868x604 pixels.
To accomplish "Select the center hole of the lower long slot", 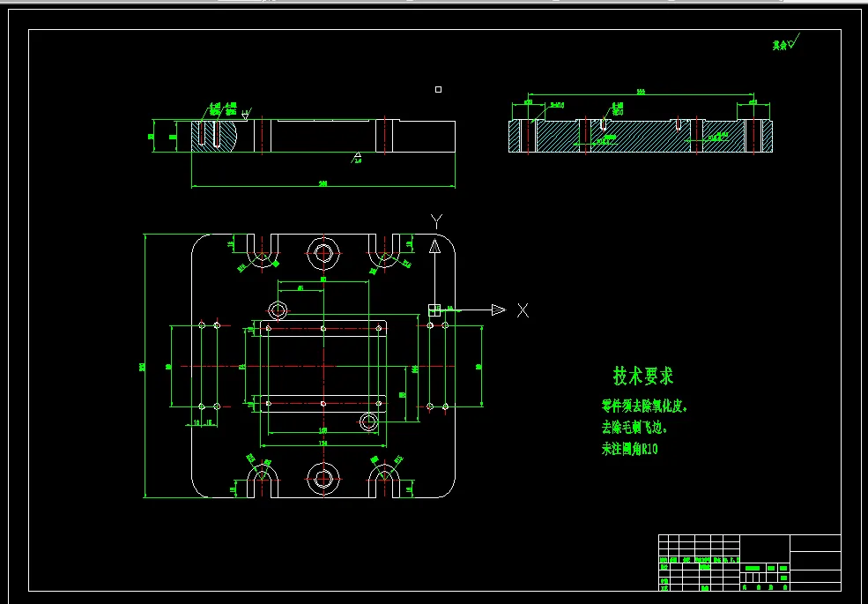I will point(323,404).
